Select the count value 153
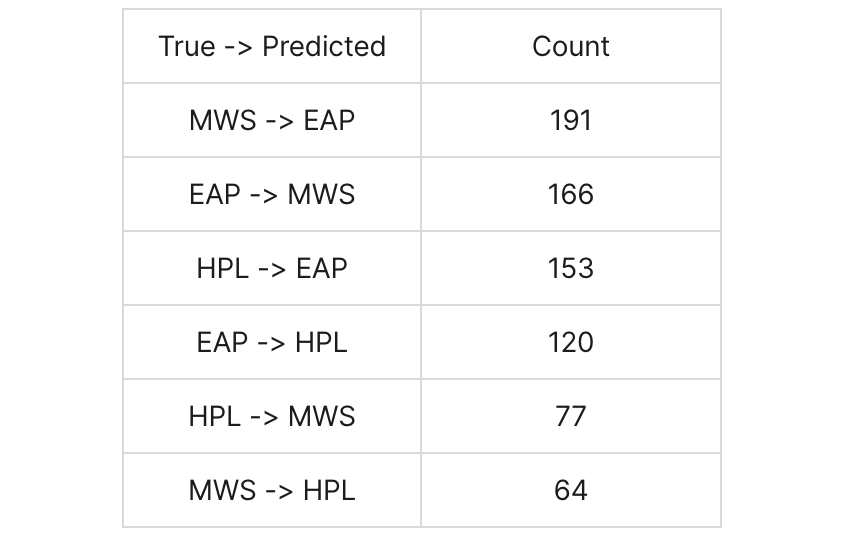Screen dimensions: 846x535 click(571, 268)
